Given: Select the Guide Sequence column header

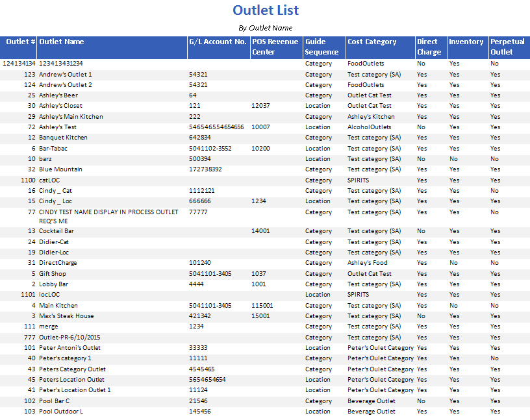Looking at the screenshot, I should tap(322, 47).
